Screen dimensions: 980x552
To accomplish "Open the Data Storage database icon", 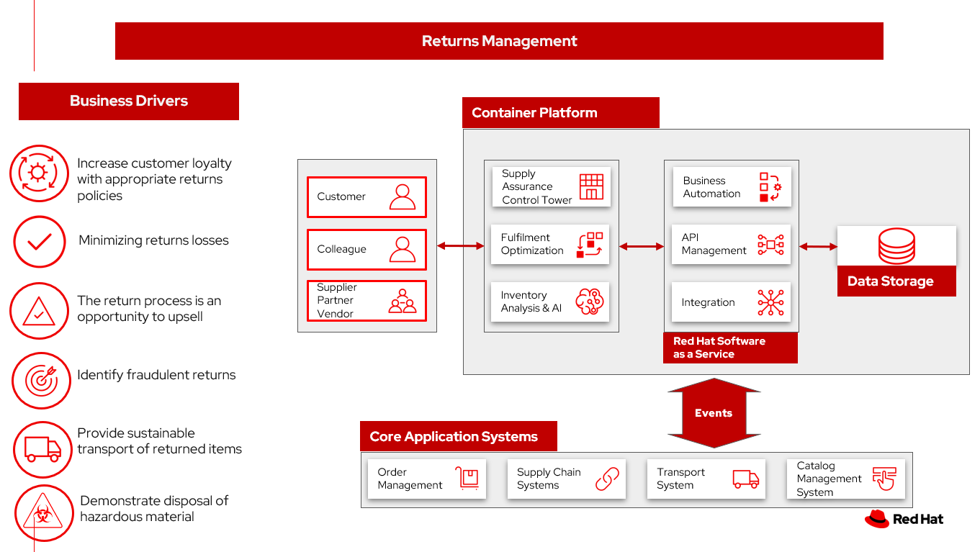I will [x=896, y=245].
